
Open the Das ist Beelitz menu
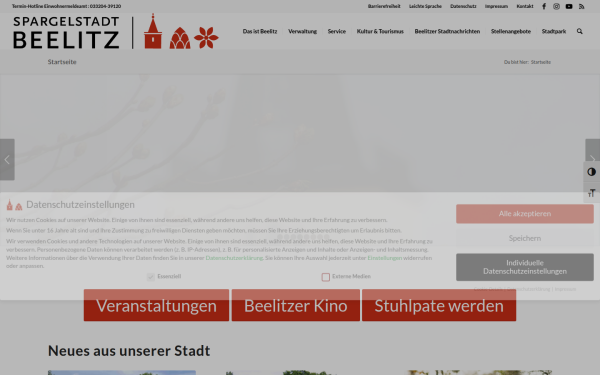point(260,31)
